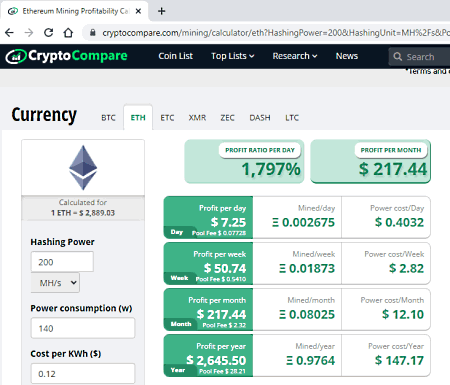Click the Profit Per Month card
The height and width of the screenshot is (385, 450).
[x=371, y=162]
